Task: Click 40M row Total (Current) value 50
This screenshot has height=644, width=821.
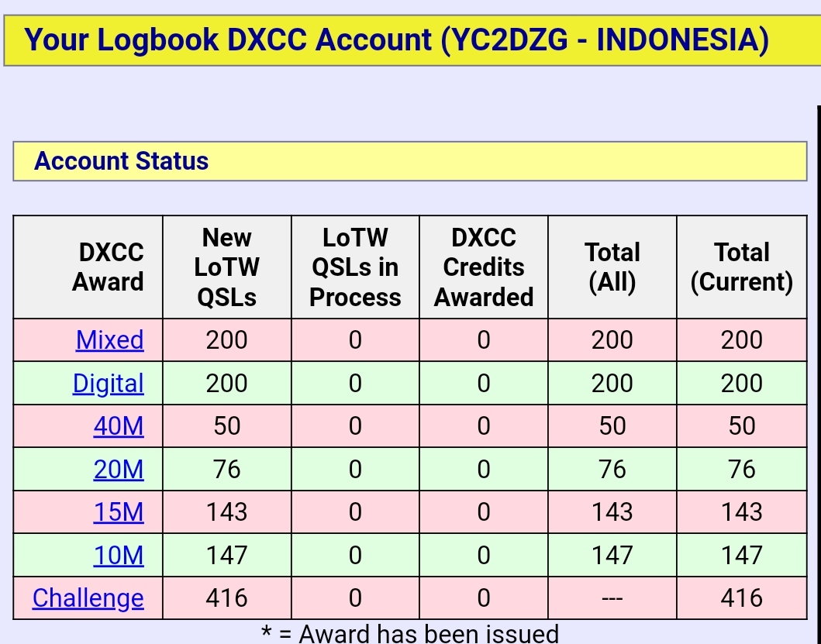Action: 741,426
